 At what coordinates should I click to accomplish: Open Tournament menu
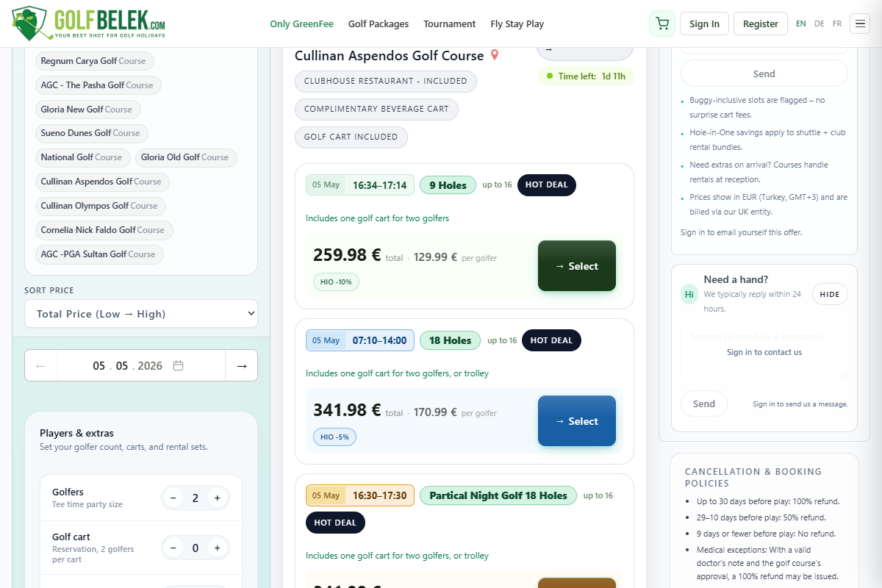(x=450, y=24)
